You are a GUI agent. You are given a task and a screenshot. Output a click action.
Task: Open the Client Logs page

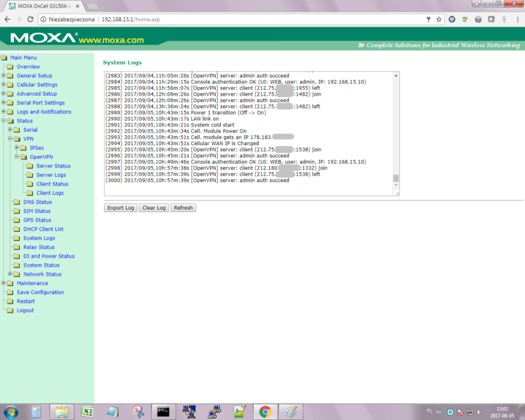pyautogui.click(x=50, y=194)
